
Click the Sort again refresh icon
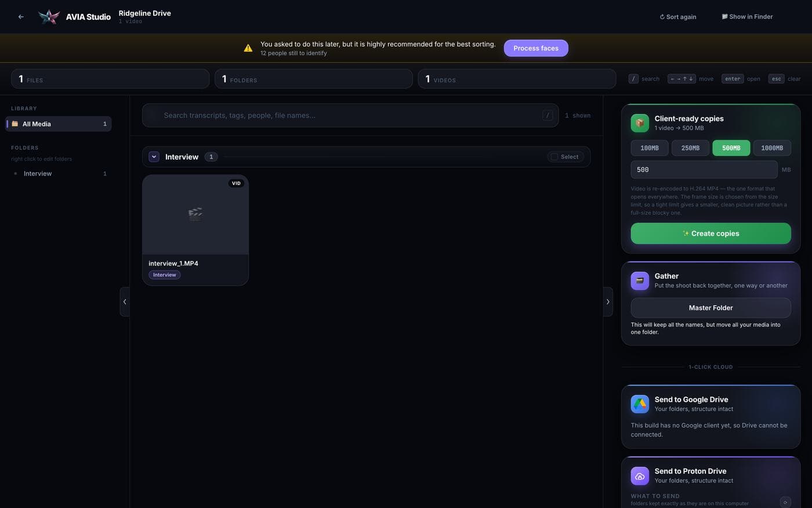click(x=662, y=17)
